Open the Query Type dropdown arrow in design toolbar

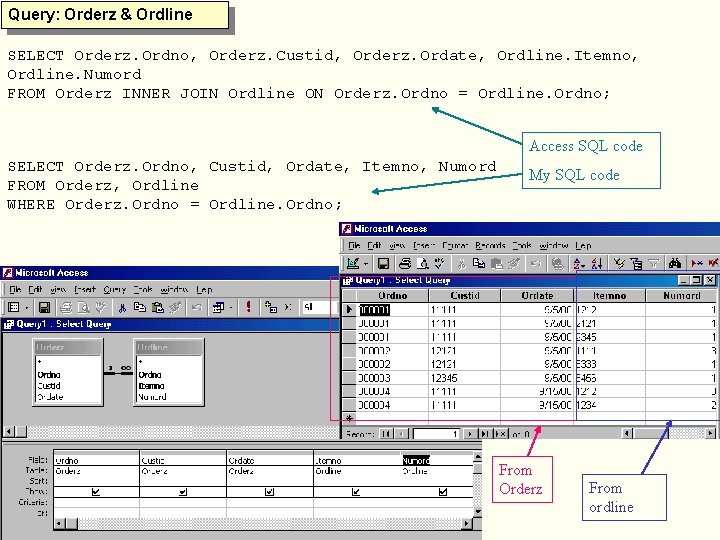(x=231, y=307)
